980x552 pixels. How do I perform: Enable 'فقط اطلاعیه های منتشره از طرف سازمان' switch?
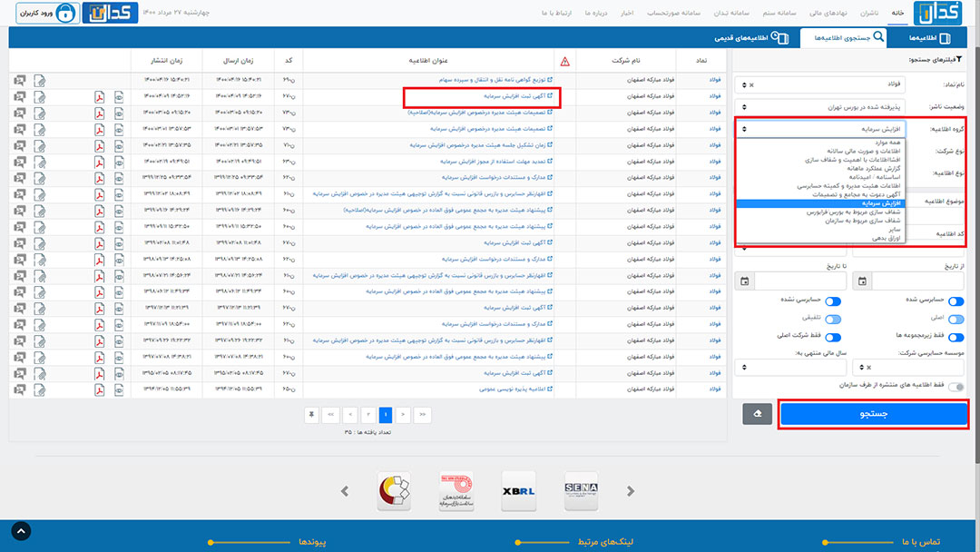click(x=955, y=387)
